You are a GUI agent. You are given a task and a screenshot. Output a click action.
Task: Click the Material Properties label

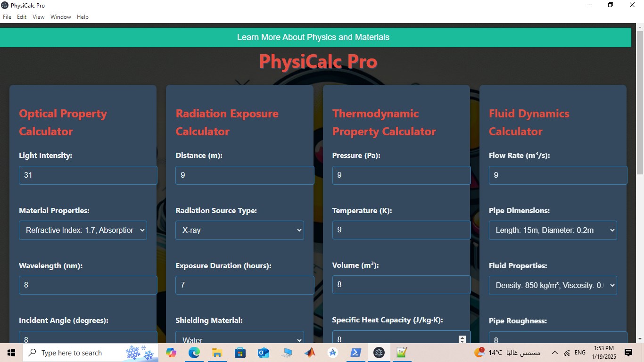(54, 210)
